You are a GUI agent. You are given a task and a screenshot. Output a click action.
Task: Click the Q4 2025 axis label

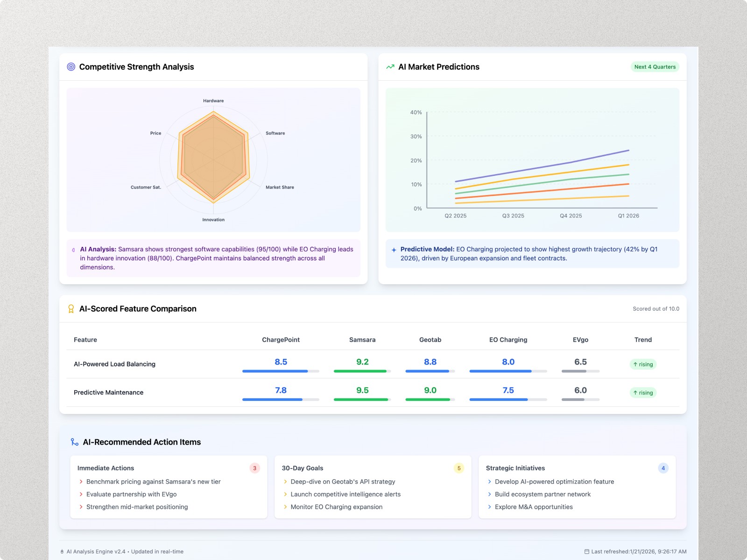(571, 216)
